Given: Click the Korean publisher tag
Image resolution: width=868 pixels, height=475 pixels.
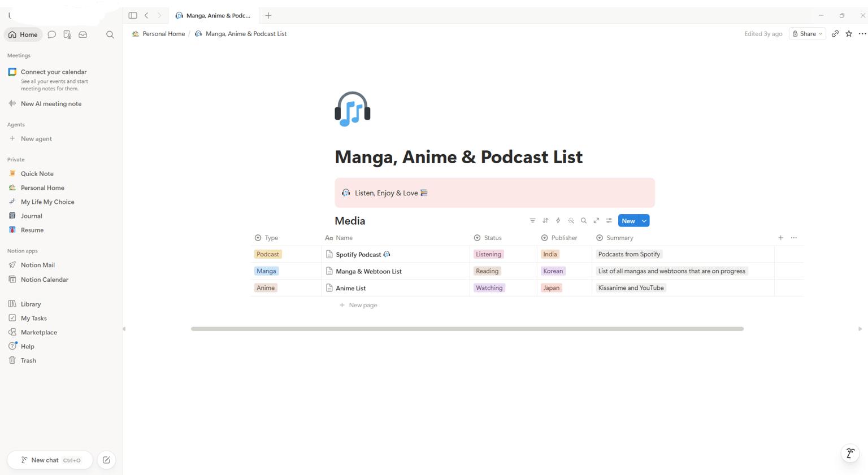Looking at the screenshot, I should [x=553, y=271].
